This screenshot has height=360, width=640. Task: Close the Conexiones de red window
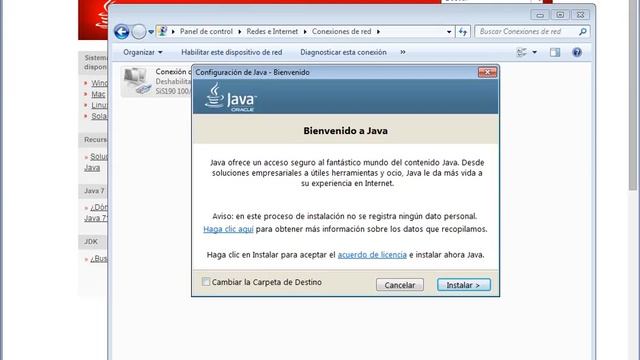(x=580, y=15)
